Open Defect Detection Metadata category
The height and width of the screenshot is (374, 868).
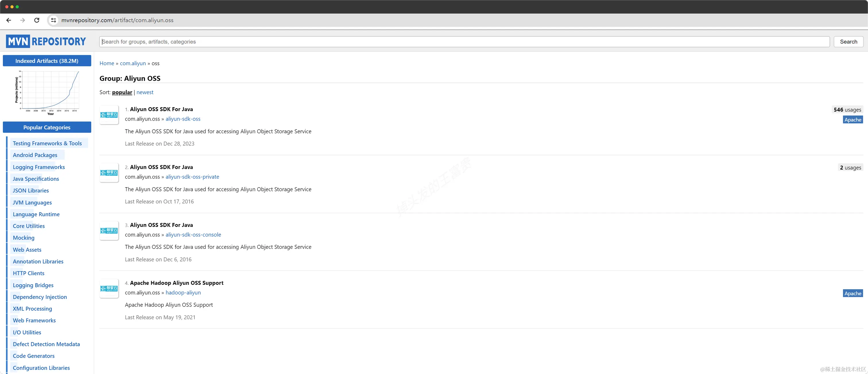point(46,344)
